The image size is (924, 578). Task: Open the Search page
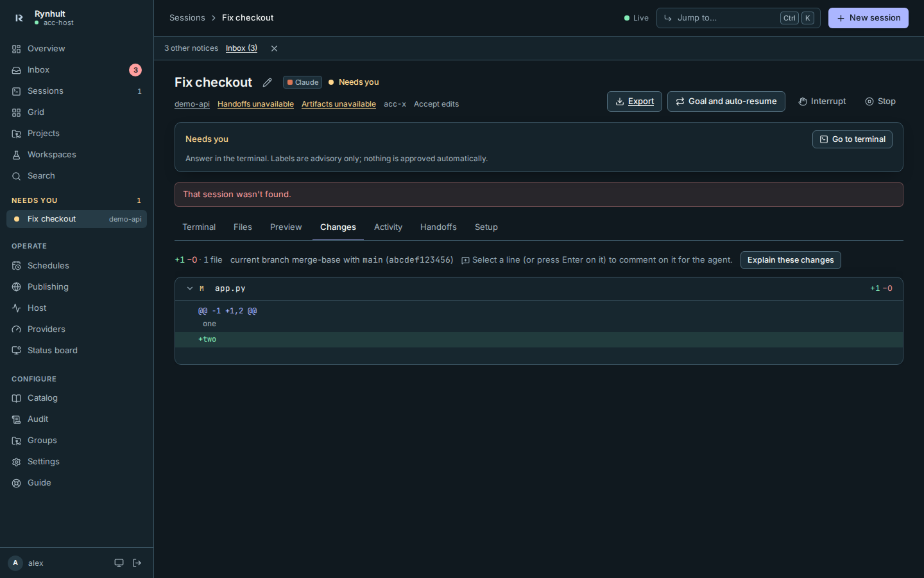[x=76, y=176]
